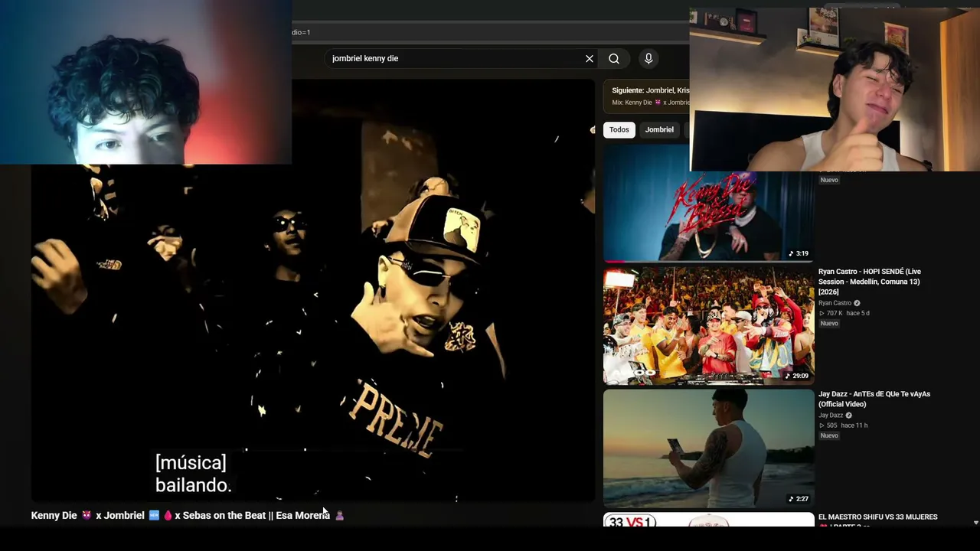This screenshot has height=551, width=980.
Task: Click the 707 K views text under Ryan Castro
Action: [x=833, y=313]
